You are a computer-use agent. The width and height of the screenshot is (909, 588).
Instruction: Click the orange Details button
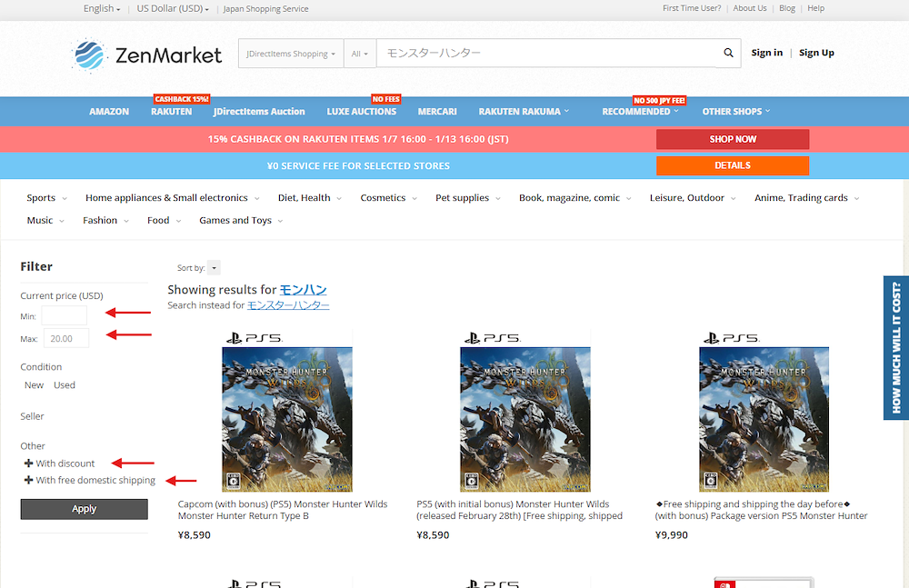tap(732, 165)
